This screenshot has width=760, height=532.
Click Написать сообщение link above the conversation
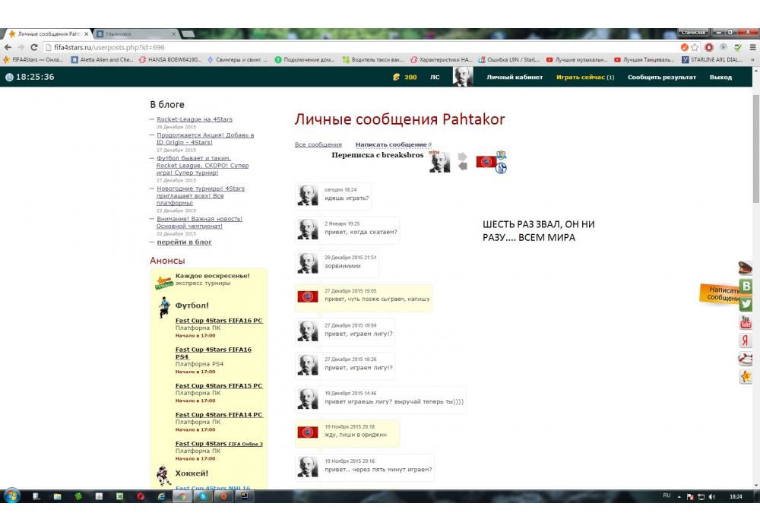391,144
